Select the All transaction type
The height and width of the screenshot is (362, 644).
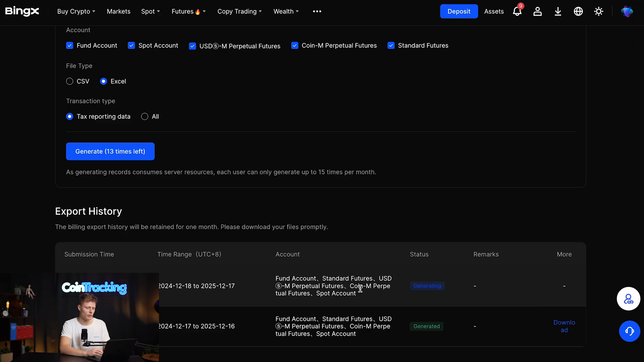tap(145, 116)
